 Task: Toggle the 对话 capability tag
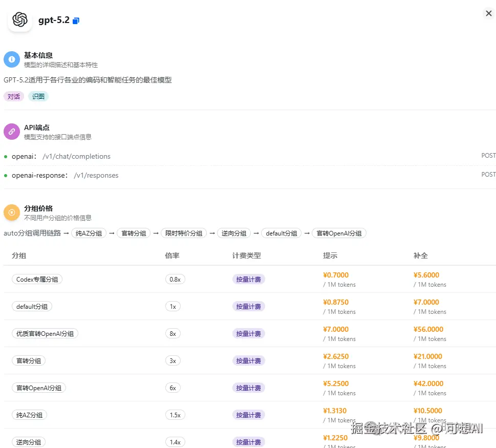13,96
